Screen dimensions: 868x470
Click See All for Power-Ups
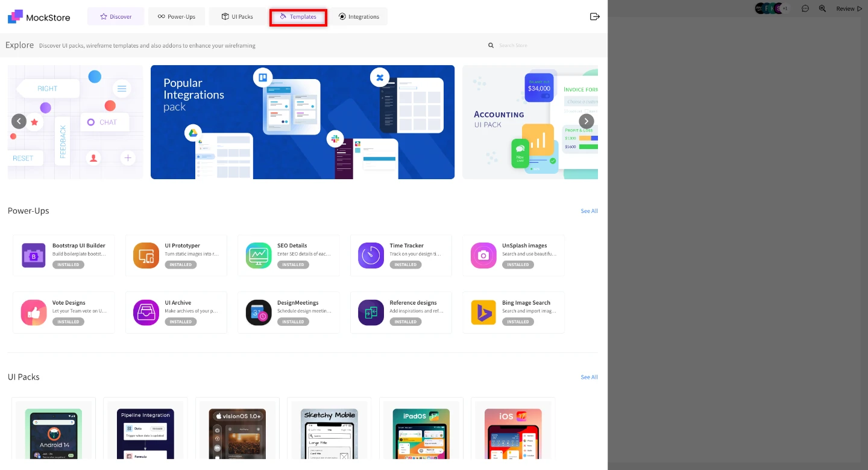589,211
